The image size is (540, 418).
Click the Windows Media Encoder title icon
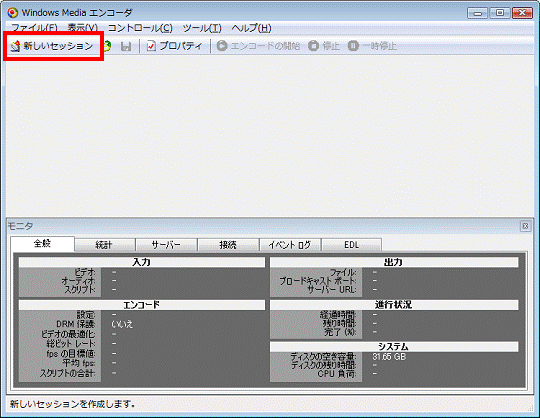click(12, 13)
